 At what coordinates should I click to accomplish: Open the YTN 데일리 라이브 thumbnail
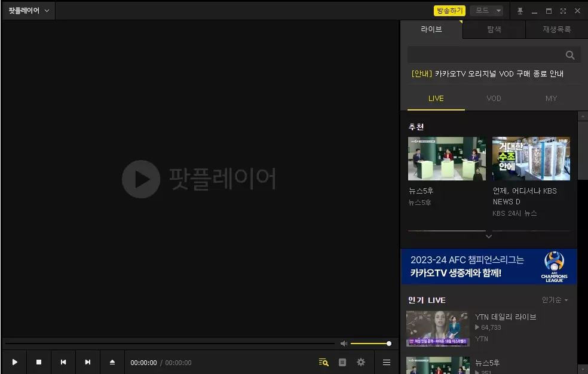[438, 329]
